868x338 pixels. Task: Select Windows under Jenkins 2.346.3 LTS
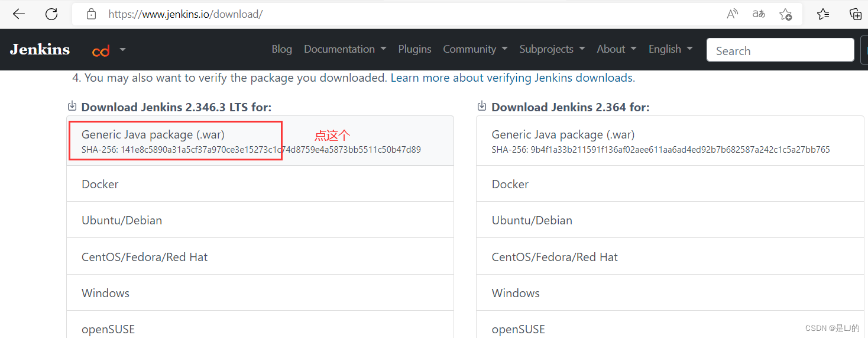pos(260,293)
